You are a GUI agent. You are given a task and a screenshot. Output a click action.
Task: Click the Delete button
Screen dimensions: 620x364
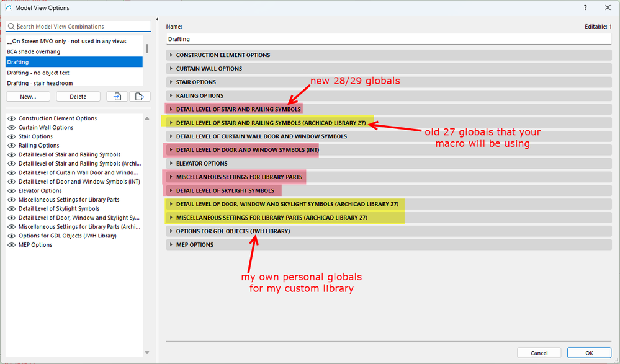(78, 97)
